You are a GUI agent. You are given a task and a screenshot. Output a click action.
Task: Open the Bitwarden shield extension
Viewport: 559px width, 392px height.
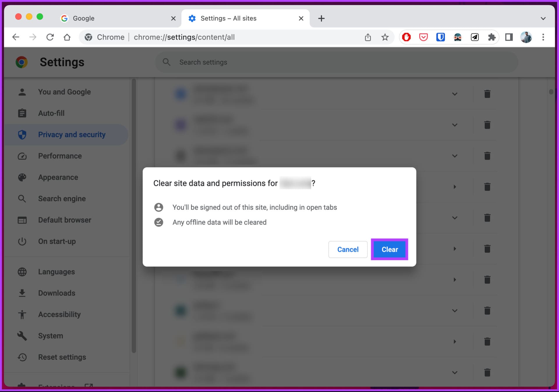pyautogui.click(x=441, y=37)
